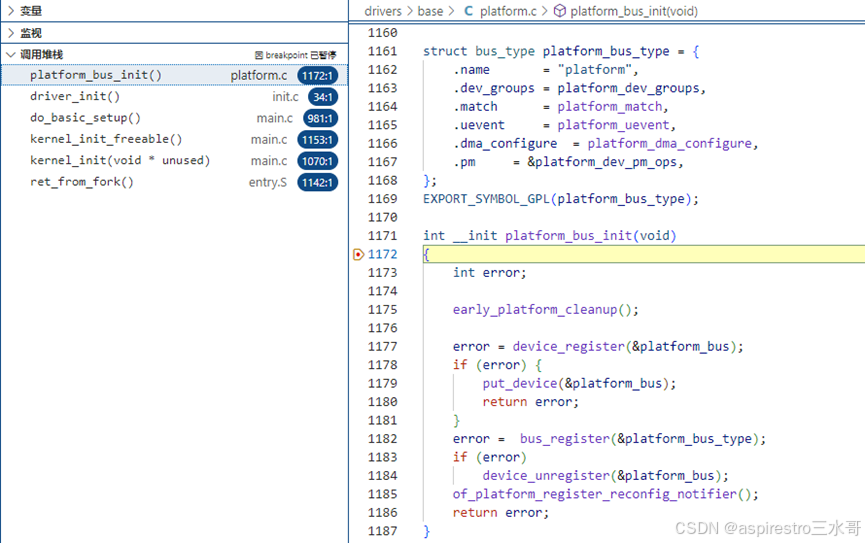
Task: Click "int error;" declaration on line 1173
Action: (490, 273)
